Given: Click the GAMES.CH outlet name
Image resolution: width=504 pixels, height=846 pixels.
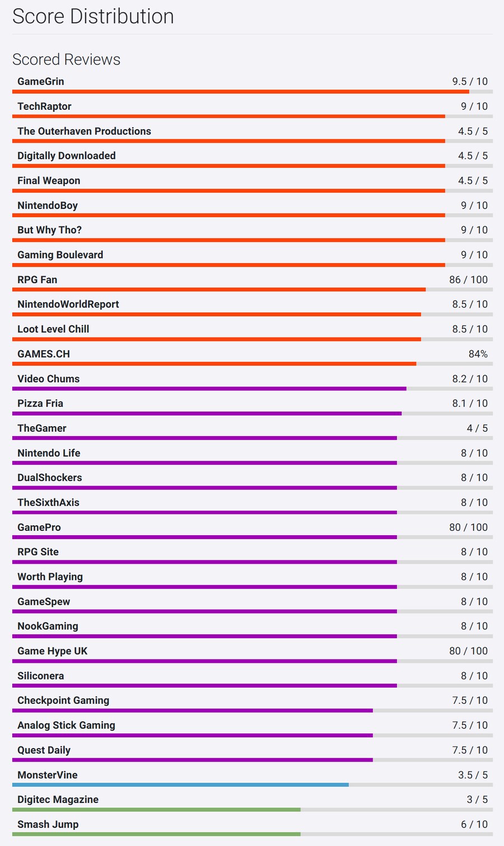Looking at the screenshot, I should (44, 354).
